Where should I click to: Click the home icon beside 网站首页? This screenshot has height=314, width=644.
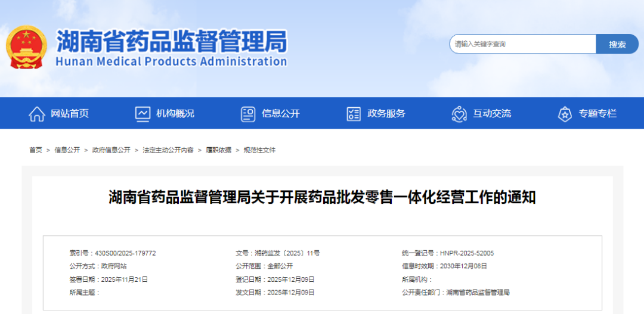pos(37,114)
